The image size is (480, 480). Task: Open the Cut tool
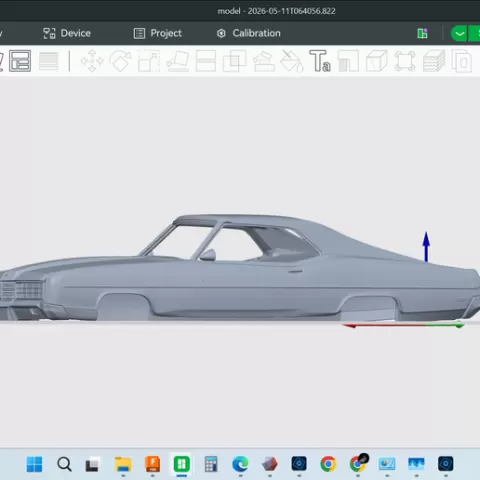tap(206, 61)
